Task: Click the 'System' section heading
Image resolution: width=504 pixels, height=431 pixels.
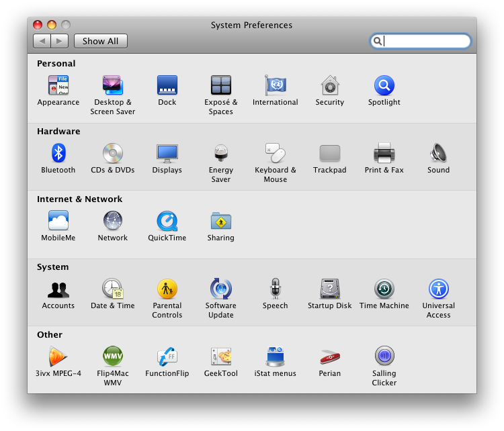Action: (x=52, y=267)
